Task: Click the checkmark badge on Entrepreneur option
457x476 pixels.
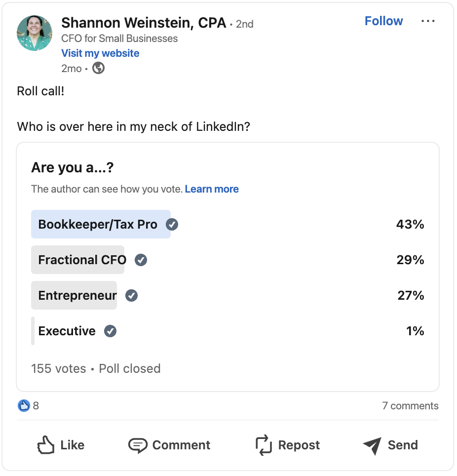Action: pyautogui.click(x=131, y=295)
